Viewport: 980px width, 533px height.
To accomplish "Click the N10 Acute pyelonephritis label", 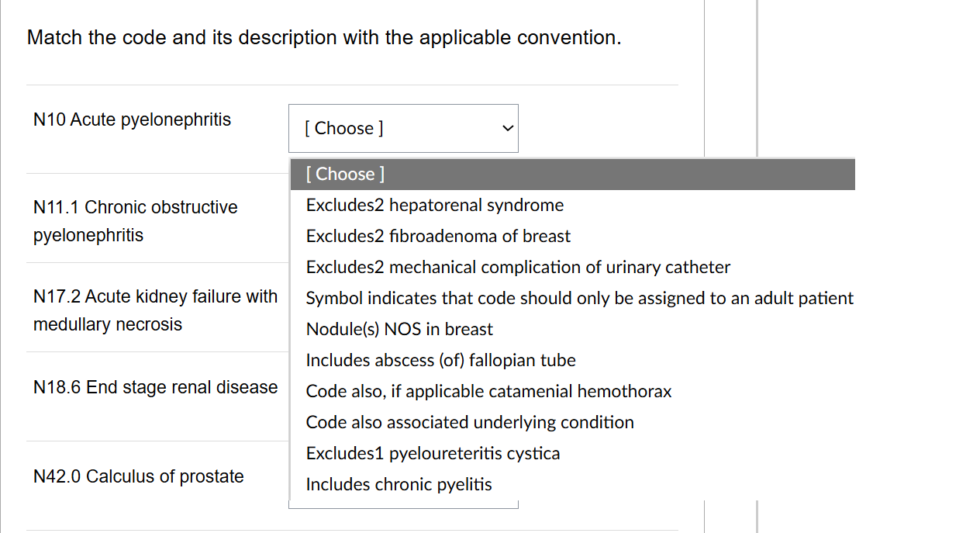I will (x=132, y=119).
